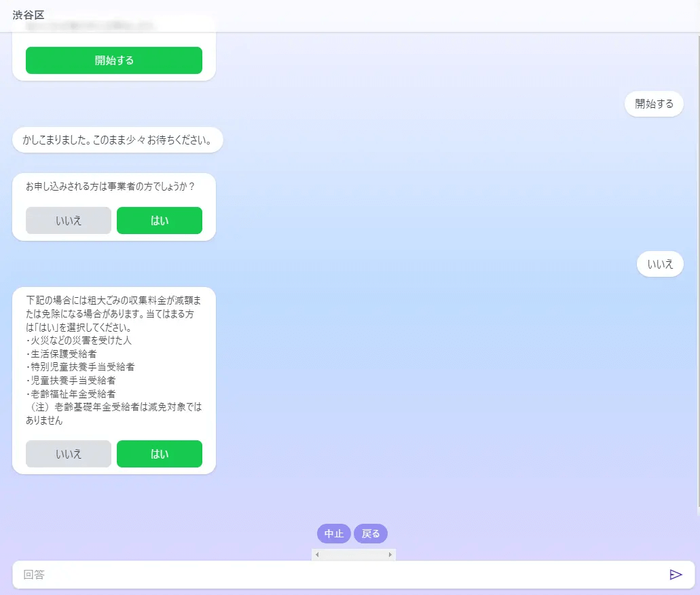The height and width of the screenshot is (595, 700).
Task: Click the question お申し込みされる方は事業者の方でしょうか？
Action: click(110, 187)
